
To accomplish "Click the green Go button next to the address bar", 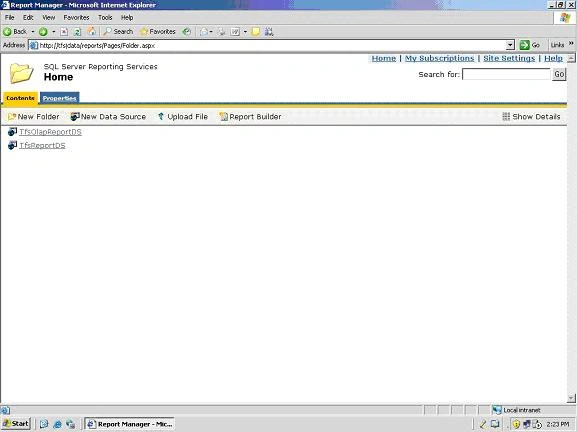I will pyautogui.click(x=530, y=45).
